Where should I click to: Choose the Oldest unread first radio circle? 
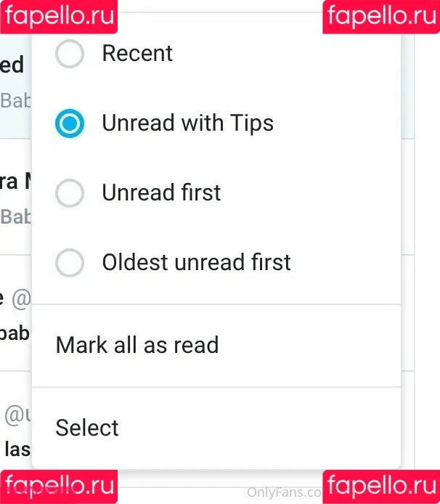click(70, 263)
